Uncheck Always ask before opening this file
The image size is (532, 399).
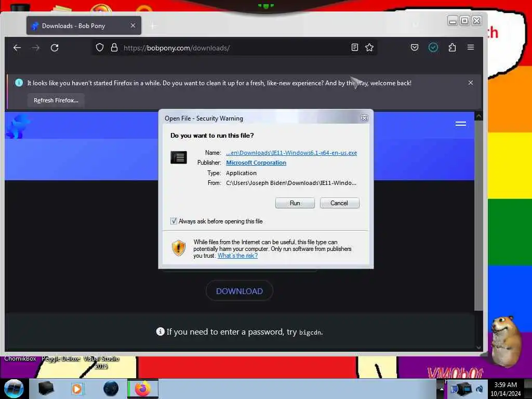pos(174,221)
